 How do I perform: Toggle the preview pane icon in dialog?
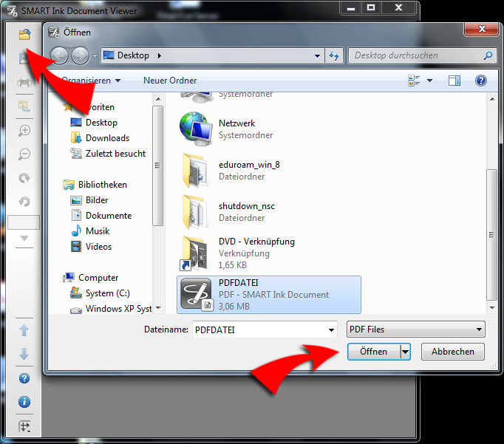454,81
